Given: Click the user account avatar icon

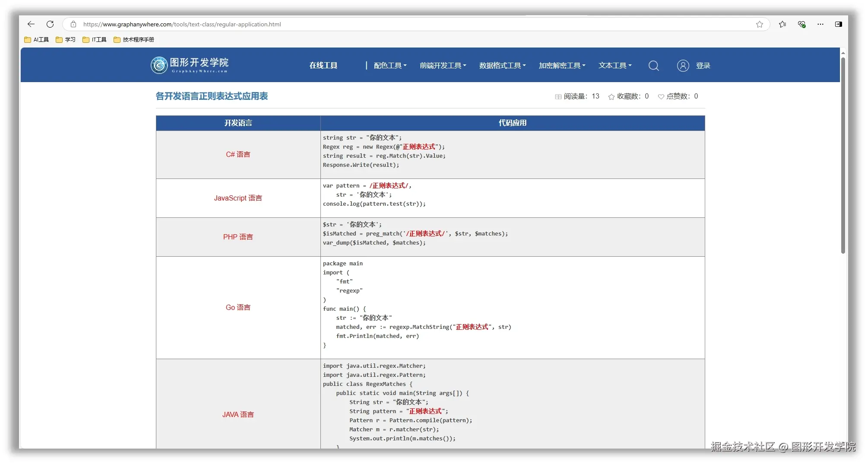Looking at the screenshot, I should [683, 66].
